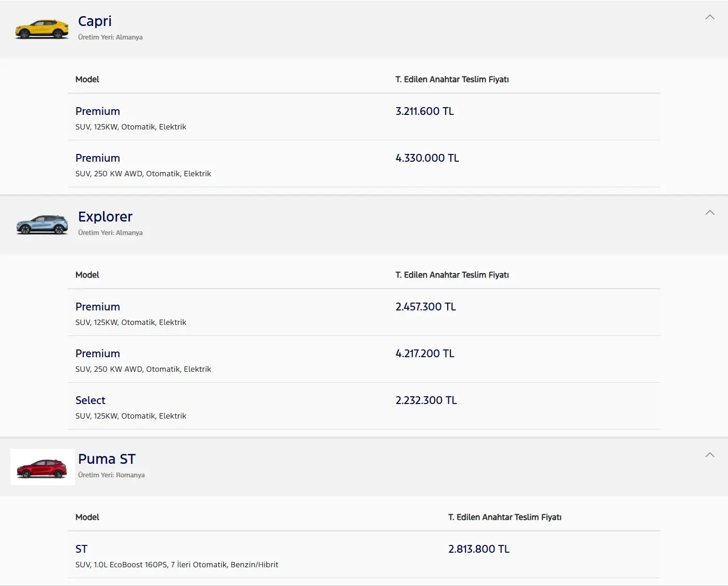Select Premium name in the 3.211.600 TL row

tap(98, 111)
